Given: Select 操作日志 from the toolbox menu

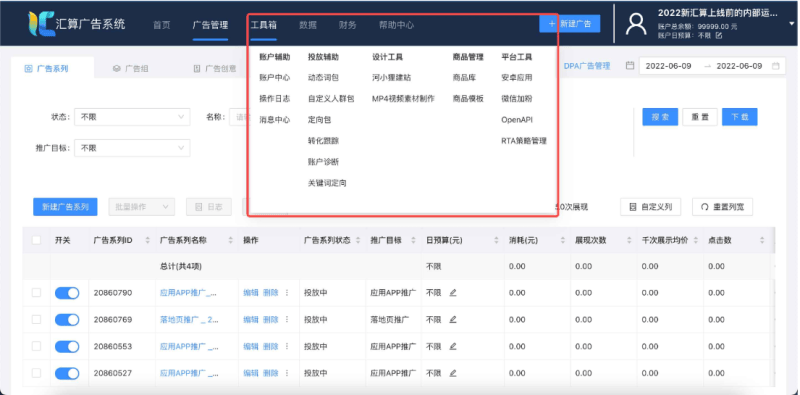Looking at the screenshot, I should (x=274, y=98).
